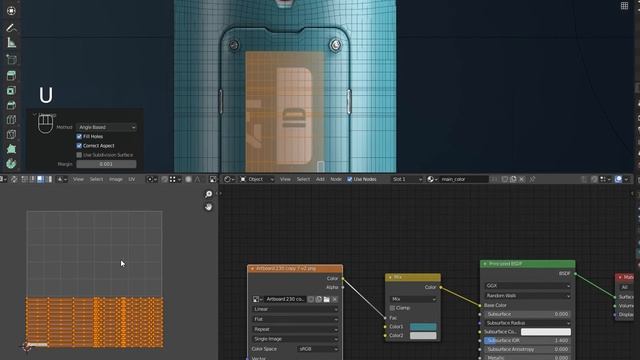Image resolution: width=640 pixels, height=360 pixels.
Task: Click the main_color material name field
Action: pos(464,179)
